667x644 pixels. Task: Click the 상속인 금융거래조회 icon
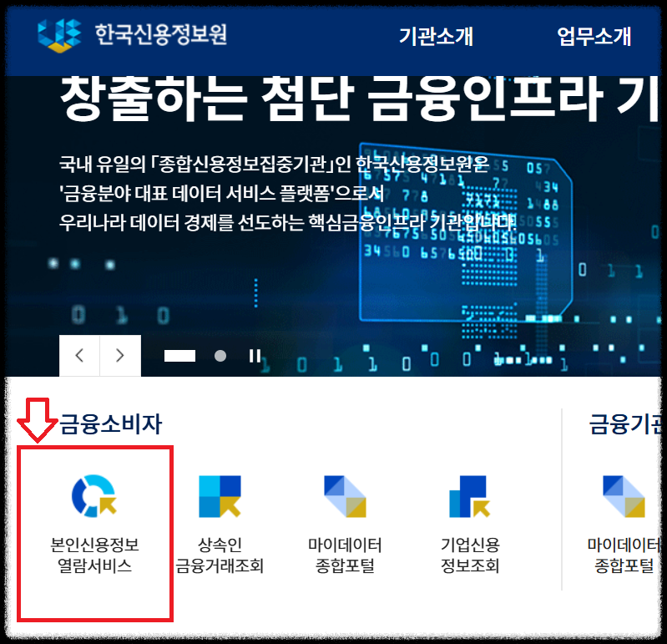coord(220,496)
